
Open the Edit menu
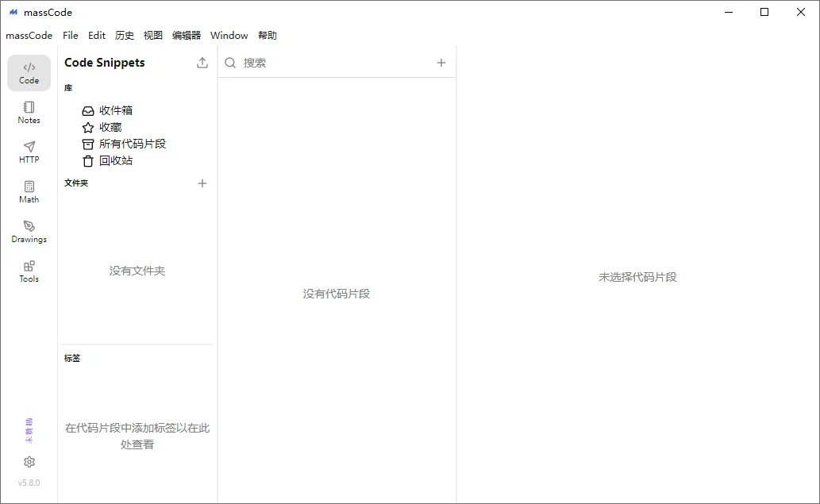click(97, 36)
